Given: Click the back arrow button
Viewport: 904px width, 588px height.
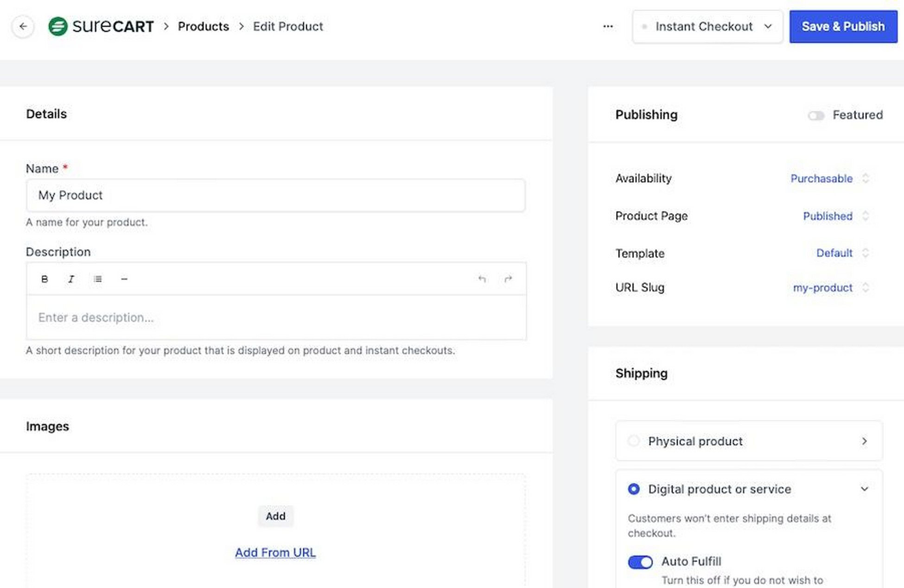Looking at the screenshot, I should coord(23,26).
